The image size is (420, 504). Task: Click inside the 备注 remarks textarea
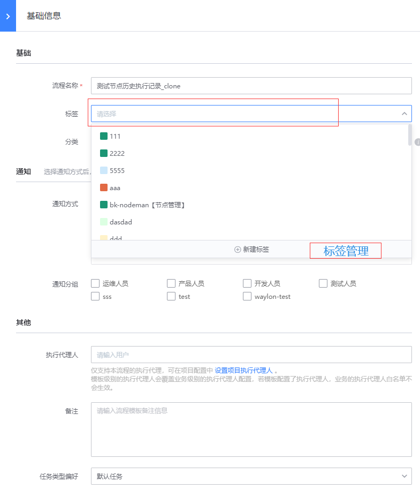click(251, 428)
